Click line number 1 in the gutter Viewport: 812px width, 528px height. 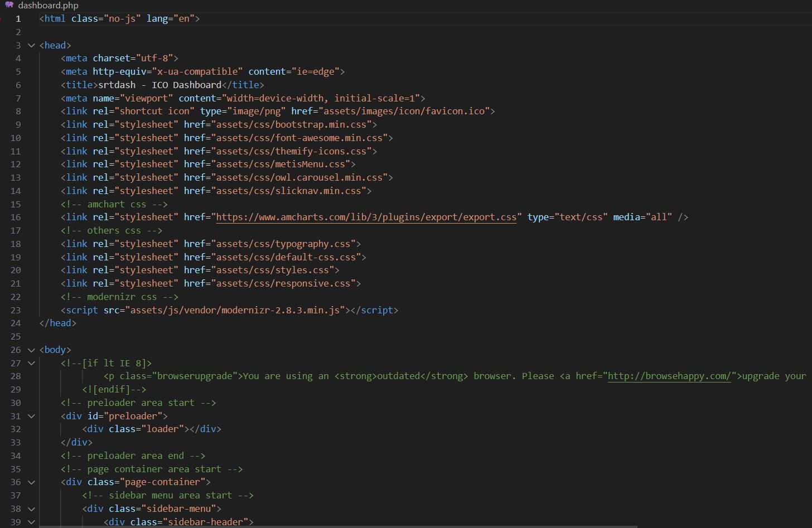18,18
